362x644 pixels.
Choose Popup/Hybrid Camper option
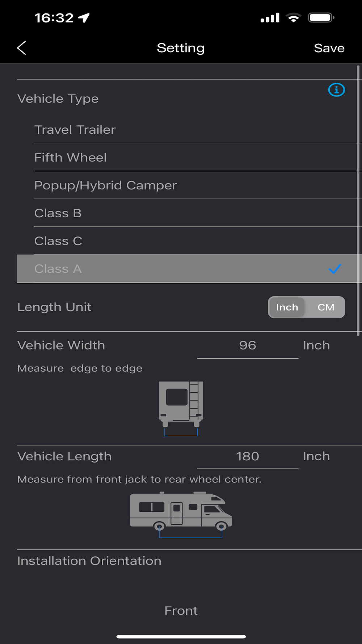click(x=105, y=185)
